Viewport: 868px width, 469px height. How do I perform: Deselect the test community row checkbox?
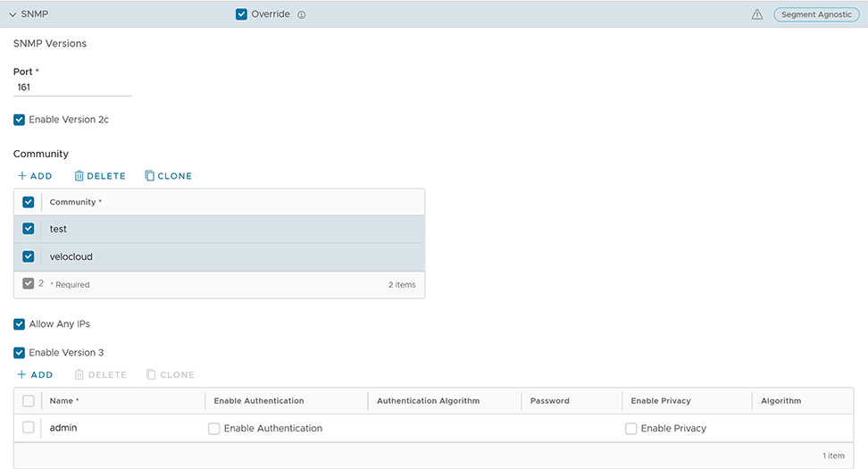tap(29, 229)
